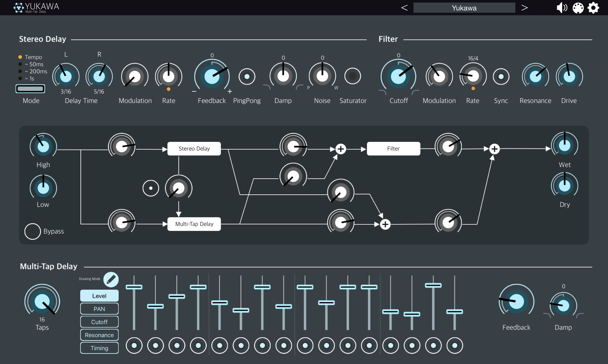Click the first tap level slider handle

pyautogui.click(x=134, y=287)
